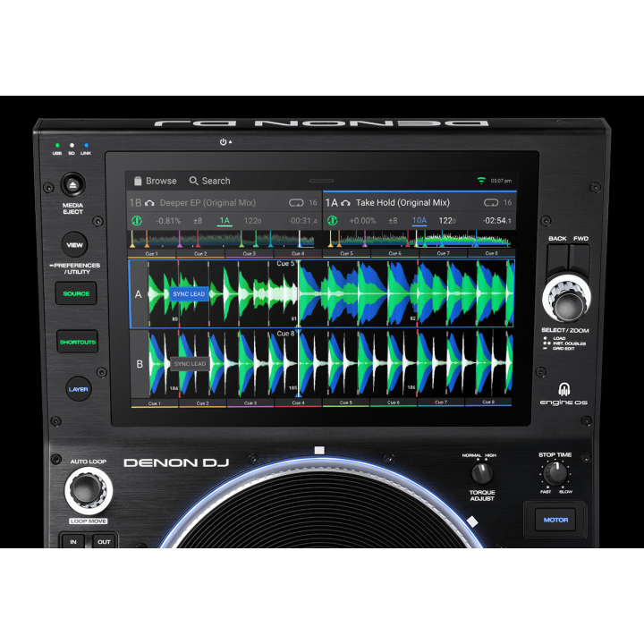Tap the -02:54.1 remaining time on deck 1A
This screenshot has width=644, height=644.
click(x=497, y=221)
